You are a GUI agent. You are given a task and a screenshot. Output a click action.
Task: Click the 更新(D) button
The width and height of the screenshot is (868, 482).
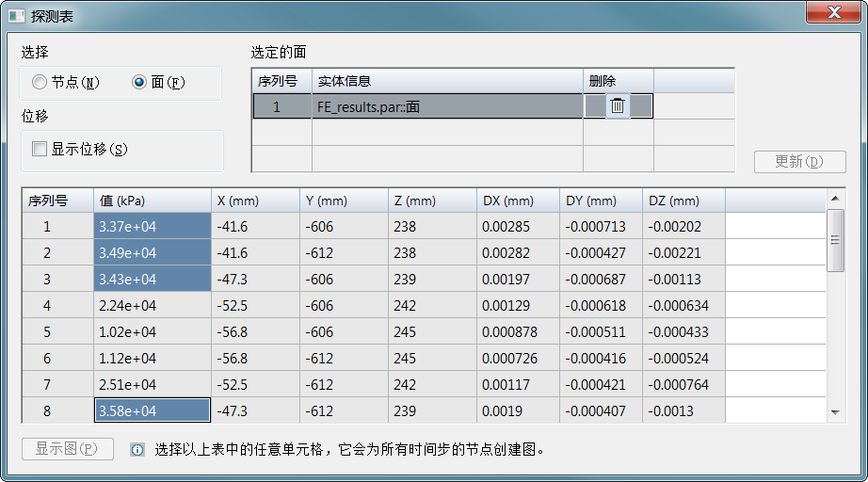[799, 162]
